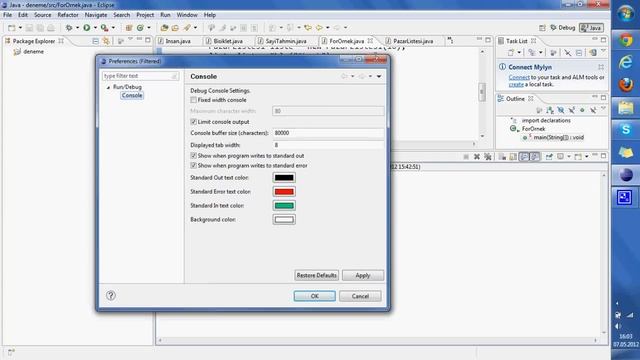Click the Pin Console icon
The width and height of the screenshot is (640, 360).
point(549,157)
